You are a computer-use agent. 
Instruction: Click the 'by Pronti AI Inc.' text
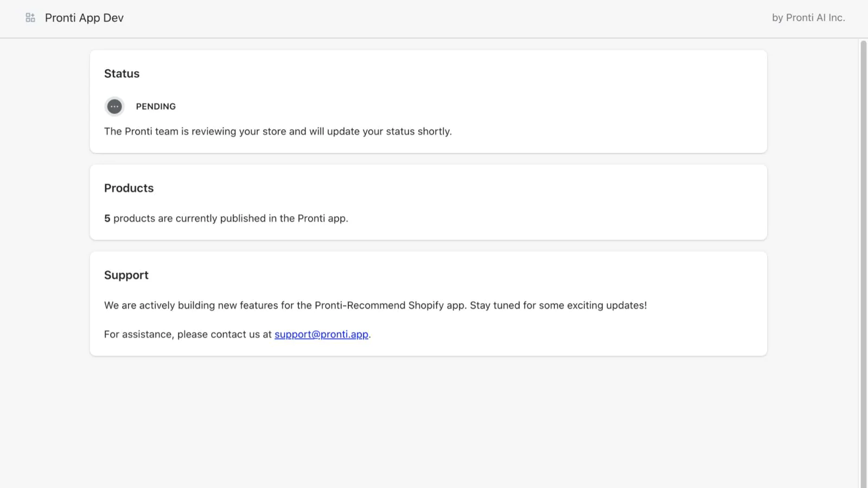tap(808, 18)
